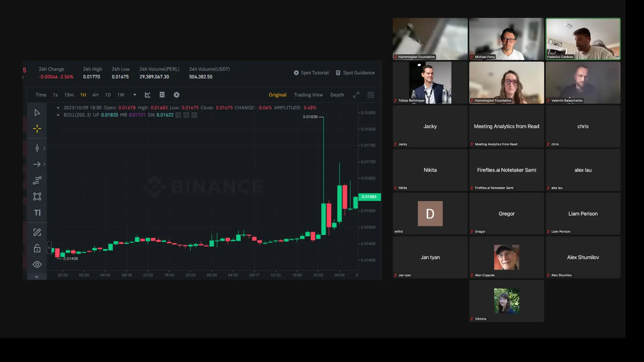
Task: Select the text annotation tool
Action: pyautogui.click(x=37, y=212)
